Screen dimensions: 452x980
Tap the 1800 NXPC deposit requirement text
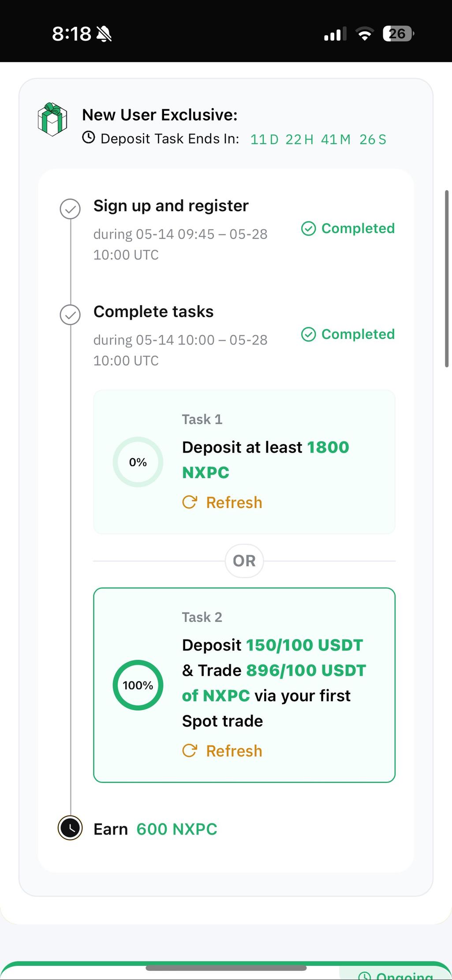[x=265, y=460]
